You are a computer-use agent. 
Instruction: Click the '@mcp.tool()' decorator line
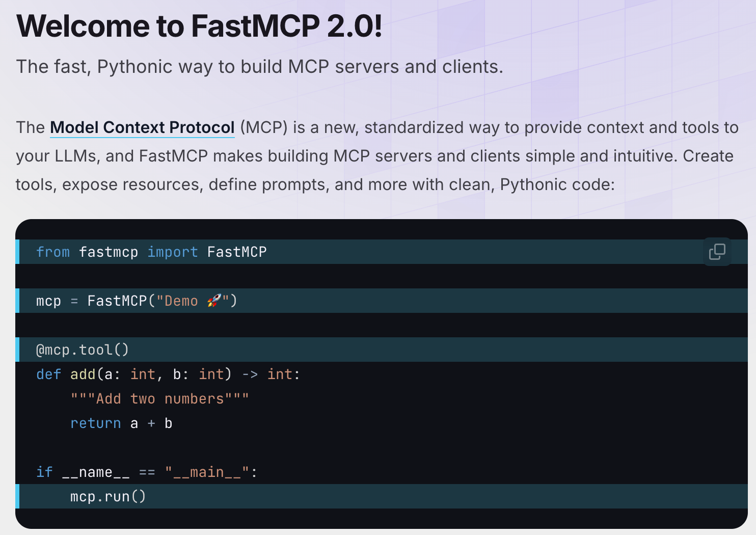pyautogui.click(x=83, y=350)
